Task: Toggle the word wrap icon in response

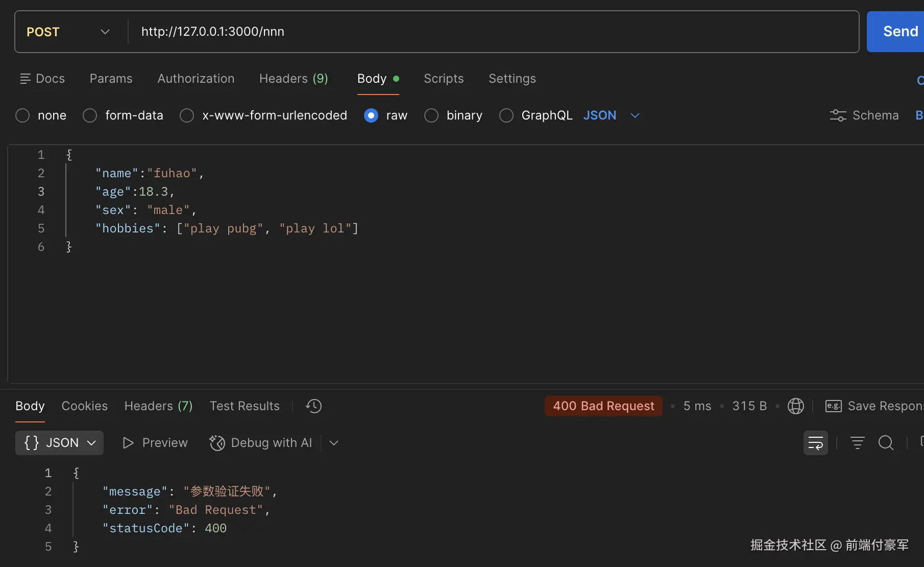Action: pyautogui.click(x=815, y=443)
